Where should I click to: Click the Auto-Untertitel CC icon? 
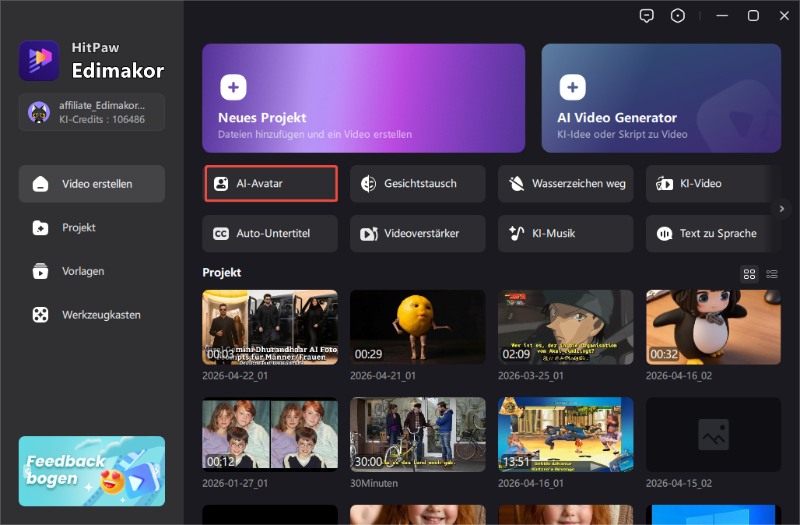tap(221, 234)
